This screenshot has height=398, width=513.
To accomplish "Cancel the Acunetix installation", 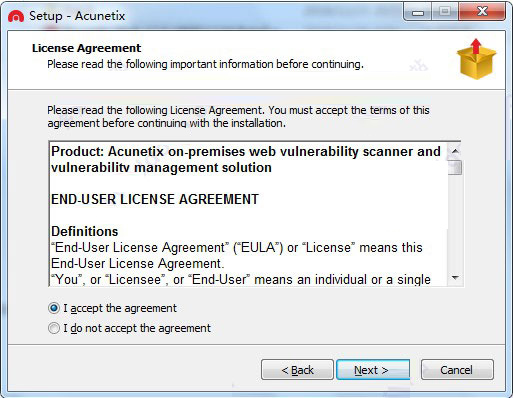I will (457, 370).
